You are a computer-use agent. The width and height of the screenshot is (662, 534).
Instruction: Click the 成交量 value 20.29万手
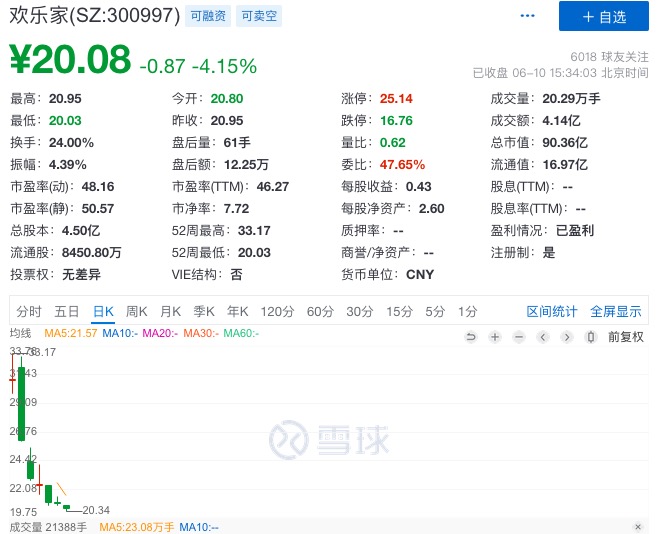click(x=571, y=99)
